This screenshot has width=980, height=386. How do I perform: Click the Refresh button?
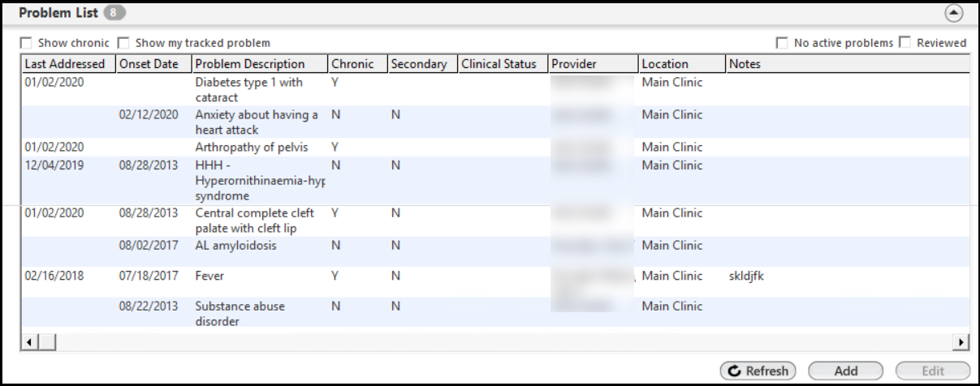758,371
